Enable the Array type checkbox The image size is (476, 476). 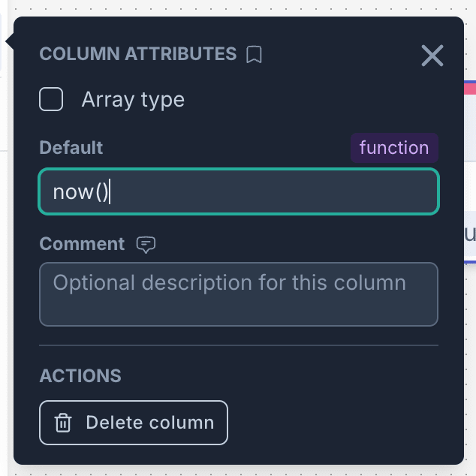51,99
